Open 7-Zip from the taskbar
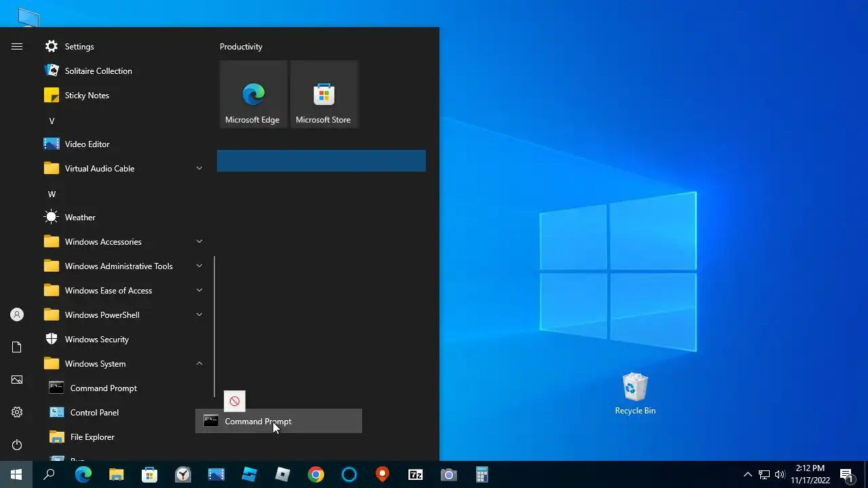 pyautogui.click(x=416, y=474)
